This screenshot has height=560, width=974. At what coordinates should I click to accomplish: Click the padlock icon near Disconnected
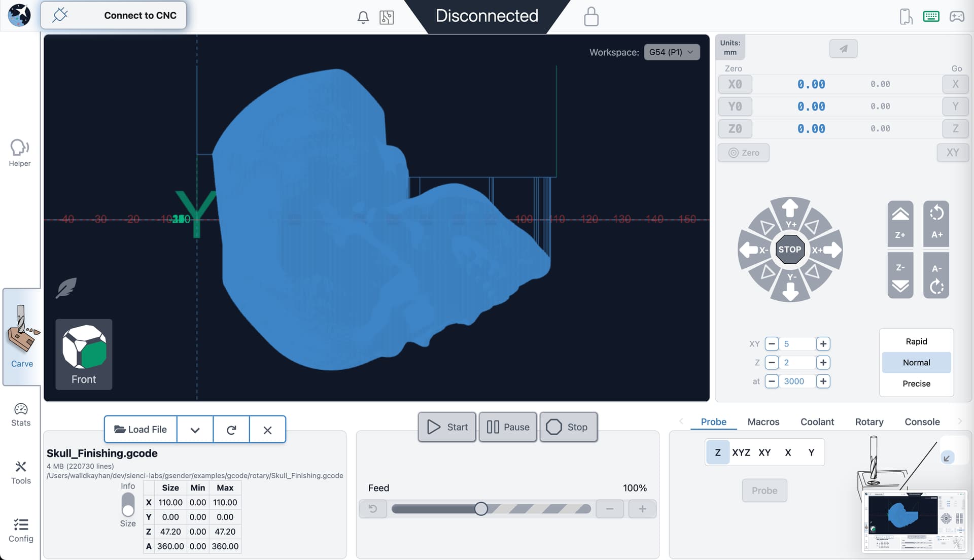pos(591,17)
